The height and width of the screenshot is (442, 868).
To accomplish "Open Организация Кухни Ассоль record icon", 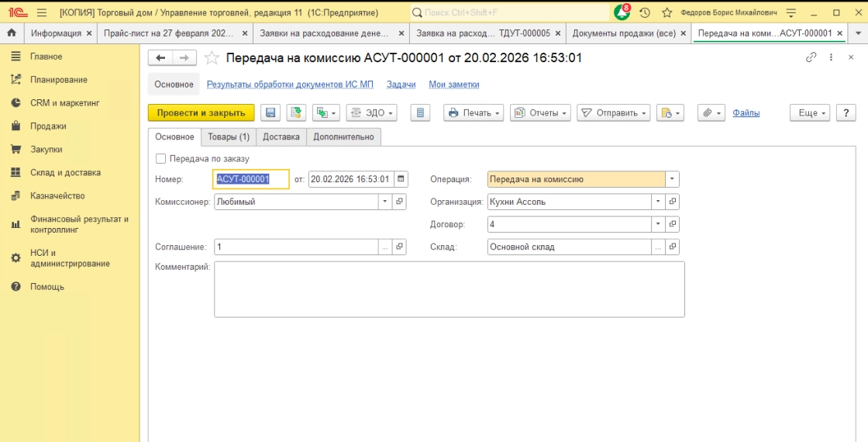I will [x=672, y=202].
